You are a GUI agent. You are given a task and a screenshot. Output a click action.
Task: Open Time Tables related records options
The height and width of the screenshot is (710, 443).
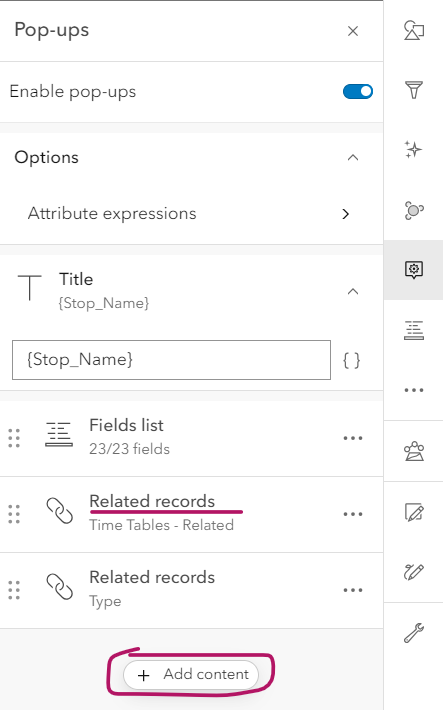click(x=353, y=514)
